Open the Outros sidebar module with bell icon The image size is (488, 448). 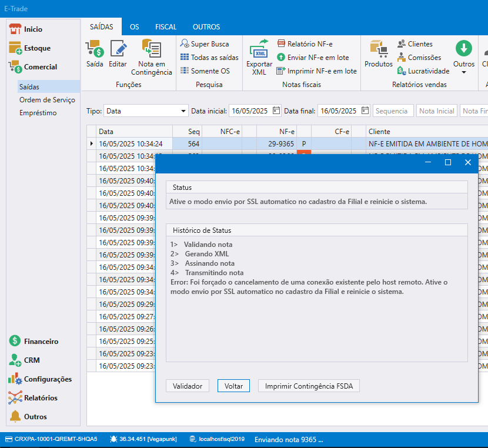(x=28, y=417)
